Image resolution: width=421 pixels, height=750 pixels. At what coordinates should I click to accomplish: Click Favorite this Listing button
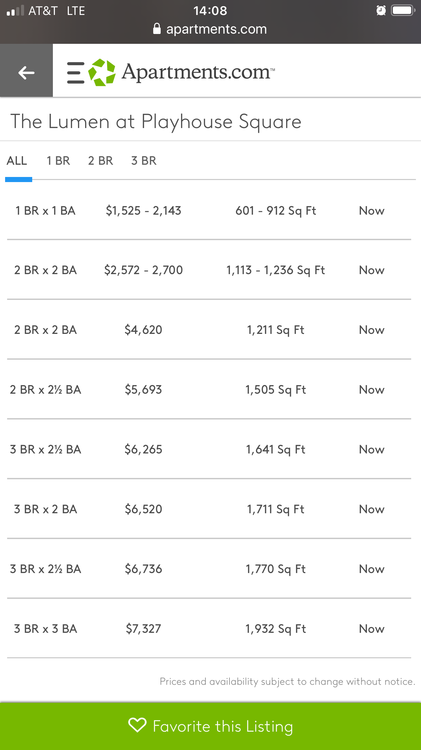(x=210, y=726)
